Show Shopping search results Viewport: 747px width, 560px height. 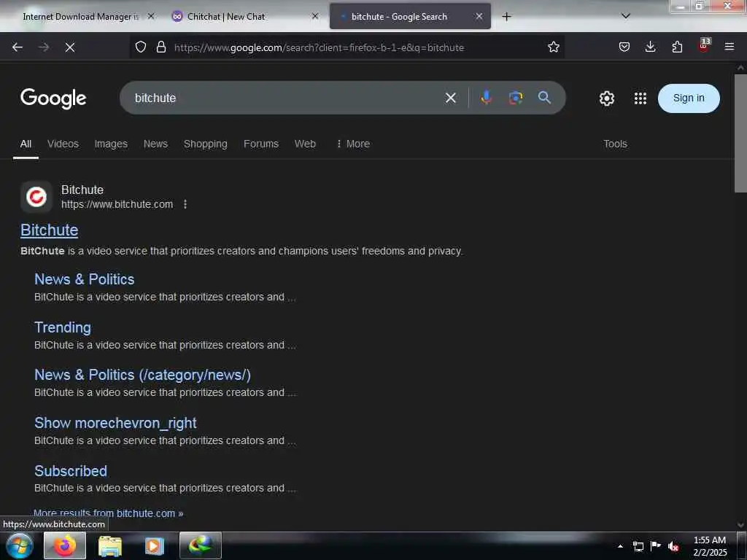pos(205,144)
